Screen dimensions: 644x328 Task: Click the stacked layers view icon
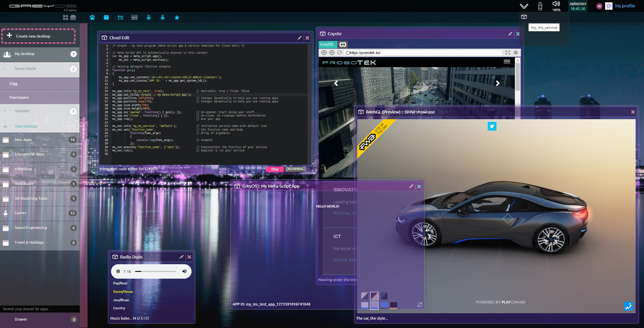coord(73,17)
